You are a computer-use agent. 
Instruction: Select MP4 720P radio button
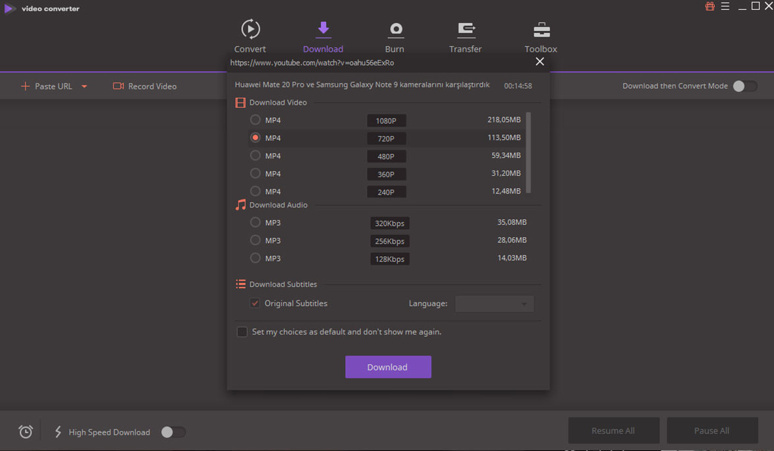(255, 138)
